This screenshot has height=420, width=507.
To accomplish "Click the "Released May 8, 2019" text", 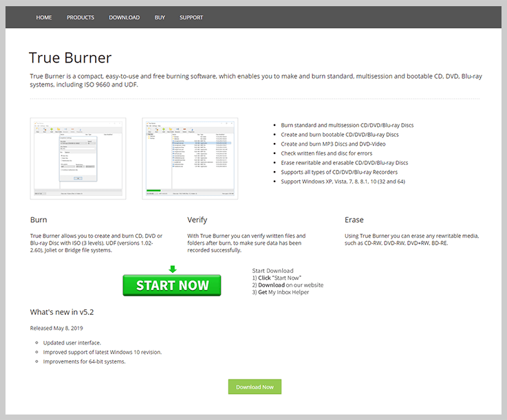I will (x=56, y=329).
